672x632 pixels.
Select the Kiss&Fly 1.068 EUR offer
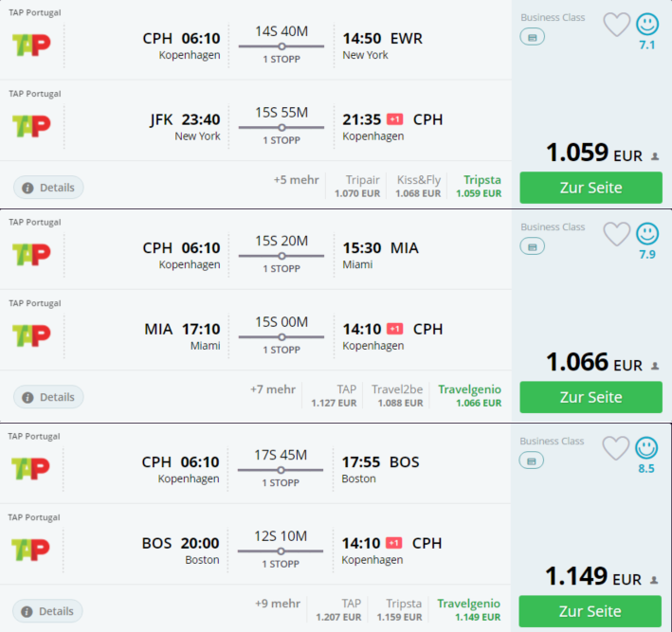[418, 186]
